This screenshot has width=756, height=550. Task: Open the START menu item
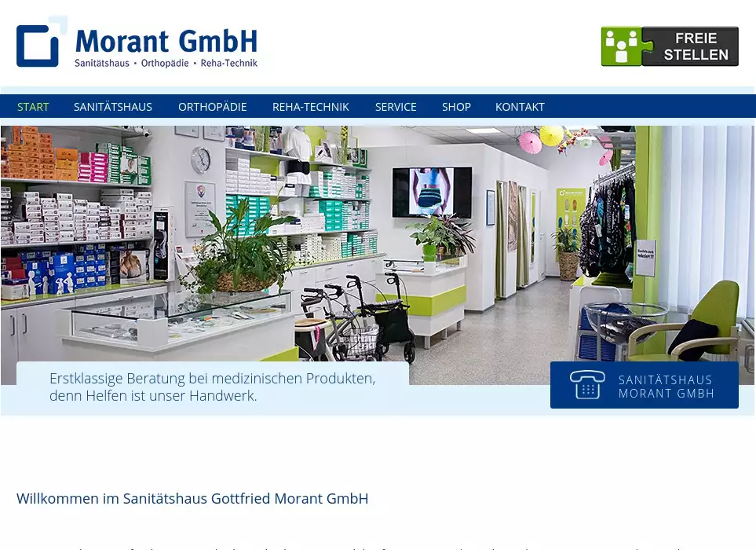click(x=33, y=107)
